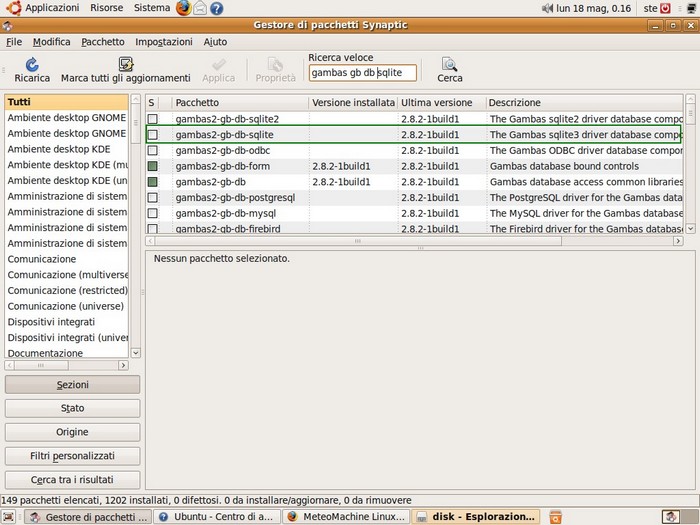Select Ambiente desktop KDE category
700x525 pixels.
click(66, 149)
